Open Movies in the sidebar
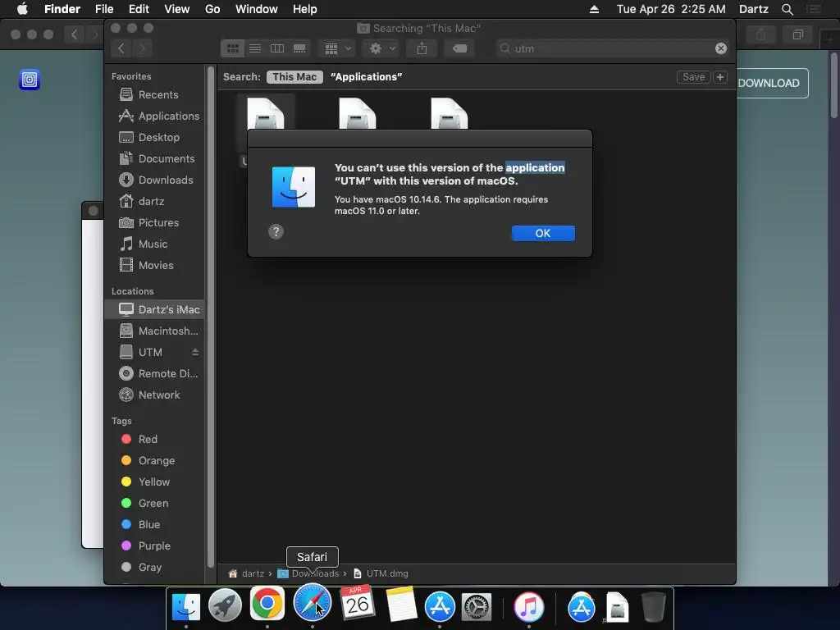Screen dimensions: 840x630 pyautogui.click(x=154, y=265)
